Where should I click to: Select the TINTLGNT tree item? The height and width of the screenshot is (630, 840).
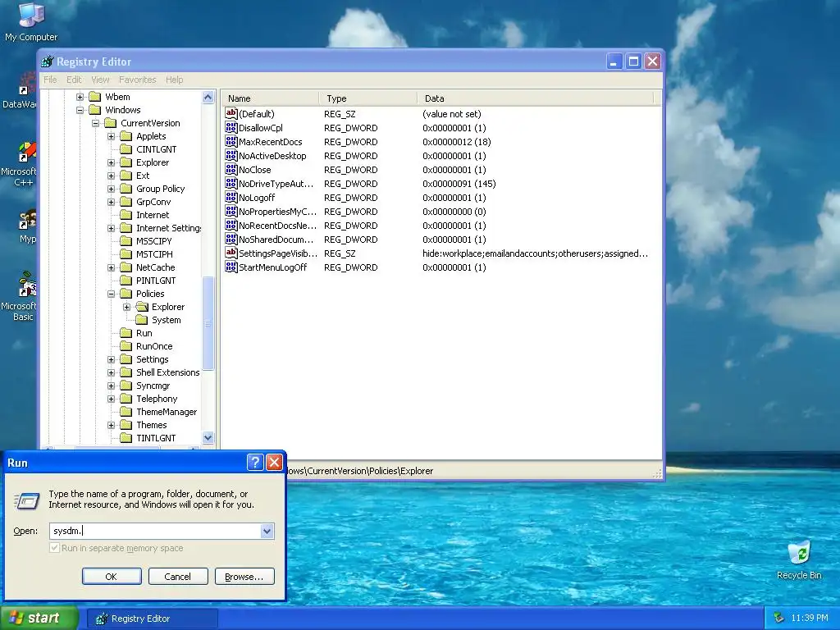pos(156,438)
